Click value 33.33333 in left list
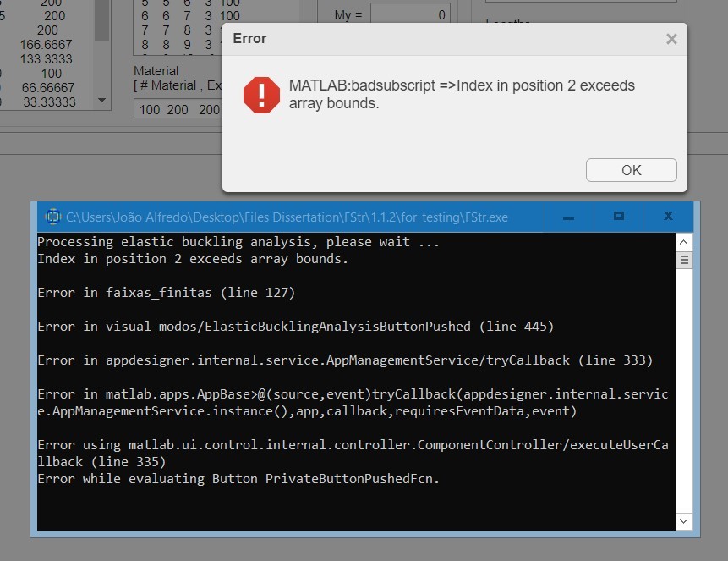This screenshot has height=561, width=728. tap(49, 102)
